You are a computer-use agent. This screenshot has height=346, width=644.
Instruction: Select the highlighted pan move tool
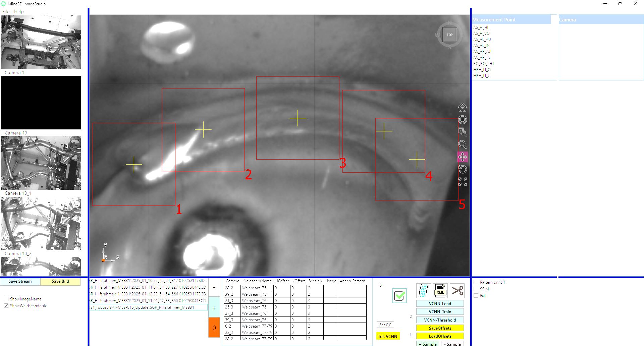tap(463, 157)
